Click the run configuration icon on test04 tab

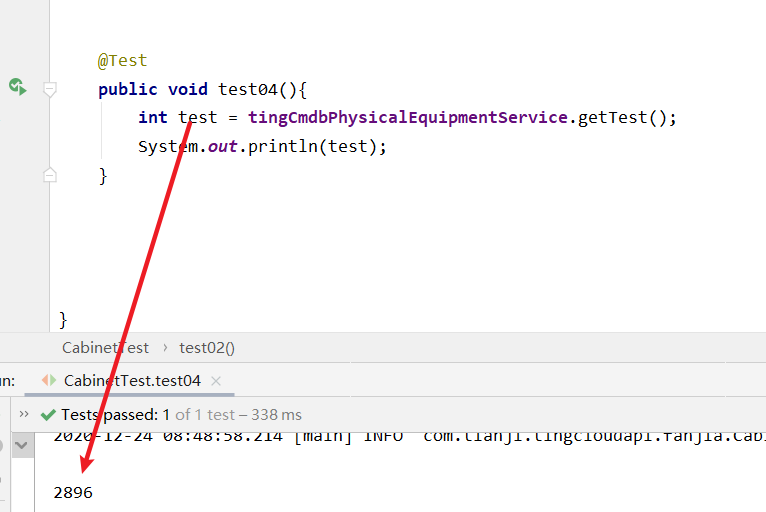click(49, 380)
